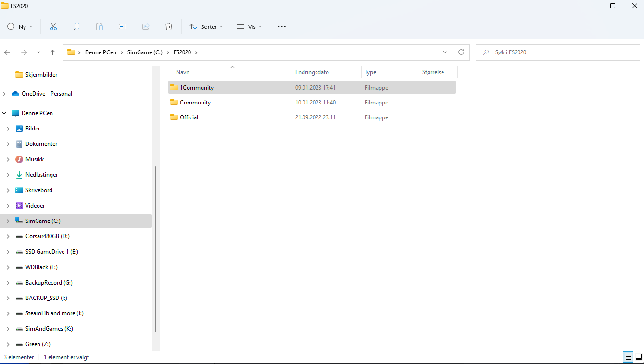
Task: Collapse the Denne PCen tree node
Action: coord(4,113)
